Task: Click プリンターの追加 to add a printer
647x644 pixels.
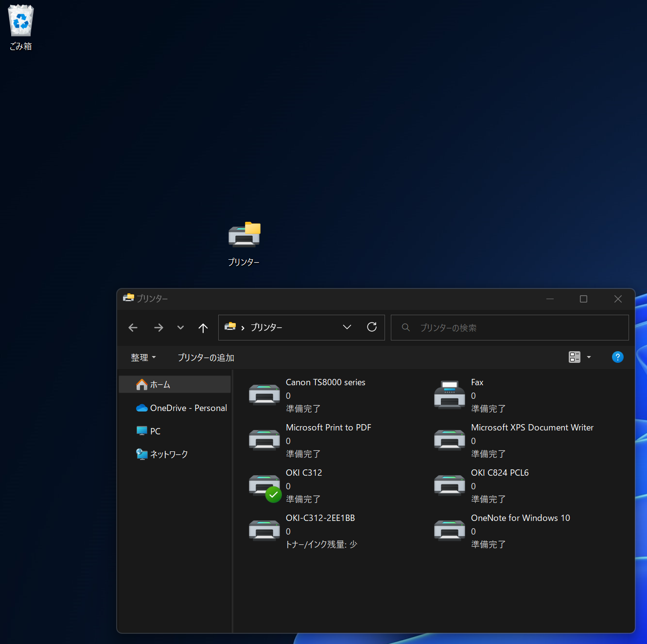Action: point(206,358)
